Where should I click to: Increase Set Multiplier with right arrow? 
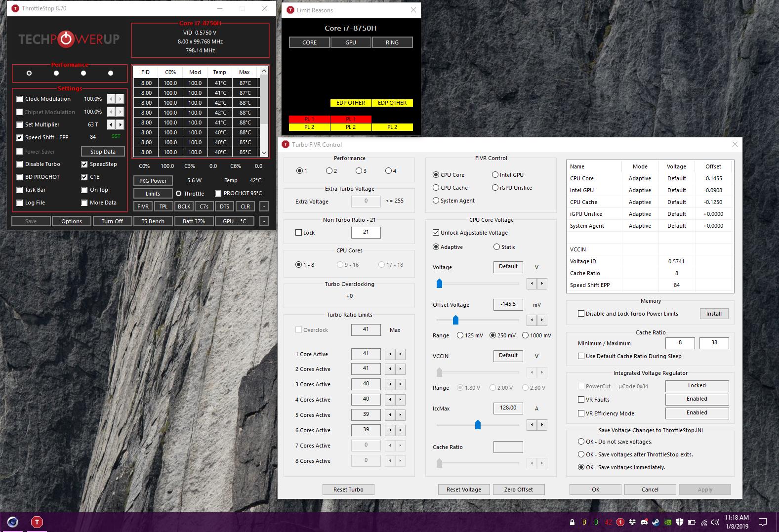click(x=120, y=124)
